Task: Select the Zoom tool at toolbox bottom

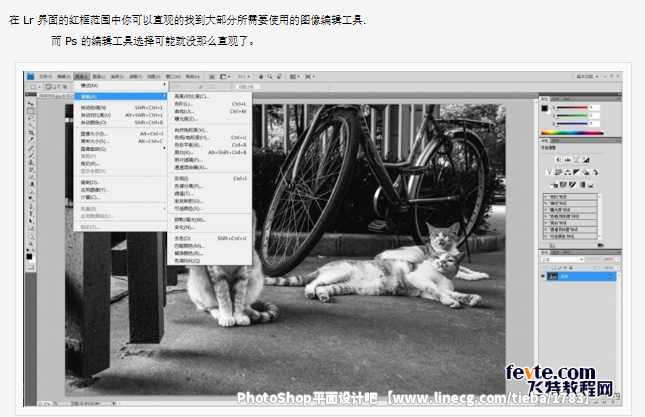Action: (30, 243)
